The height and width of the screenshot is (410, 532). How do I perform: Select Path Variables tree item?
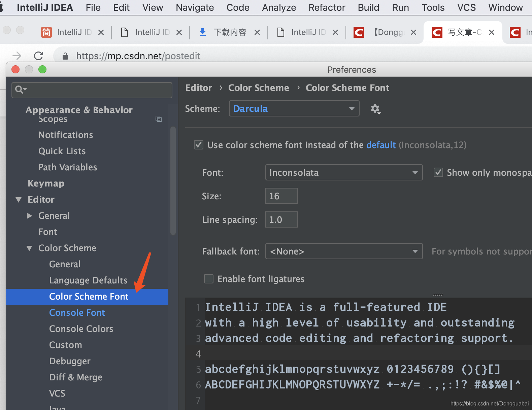pyautogui.click(x=68, y=167)
